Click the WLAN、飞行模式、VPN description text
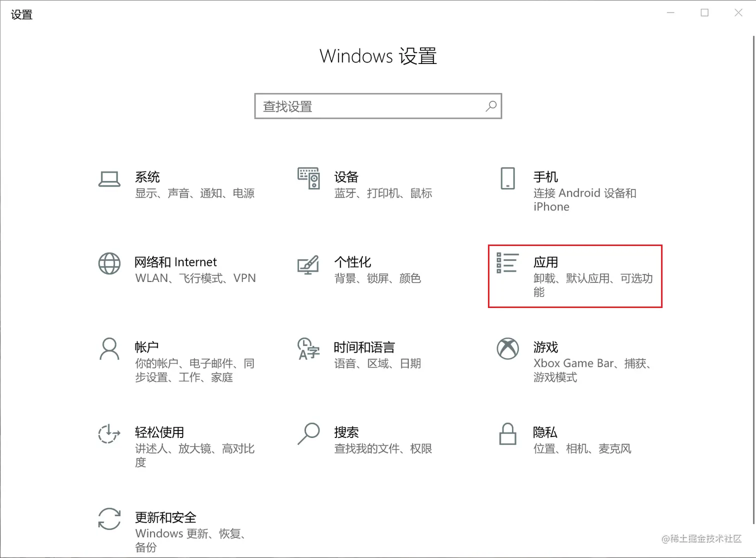The image size is (756, 558). coord(195,278)
